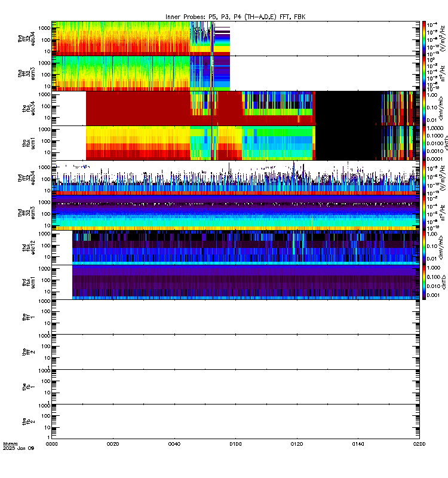Click the "the fff 2" panel label
This screenshot has width=448, height=478.
[29, 352]
